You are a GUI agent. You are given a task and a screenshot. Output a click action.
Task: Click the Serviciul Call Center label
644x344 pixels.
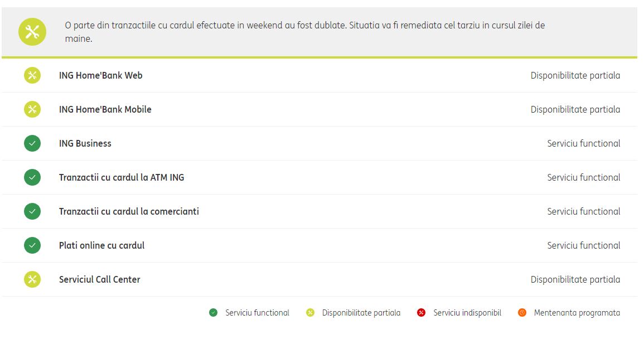(x=100, y=279)
